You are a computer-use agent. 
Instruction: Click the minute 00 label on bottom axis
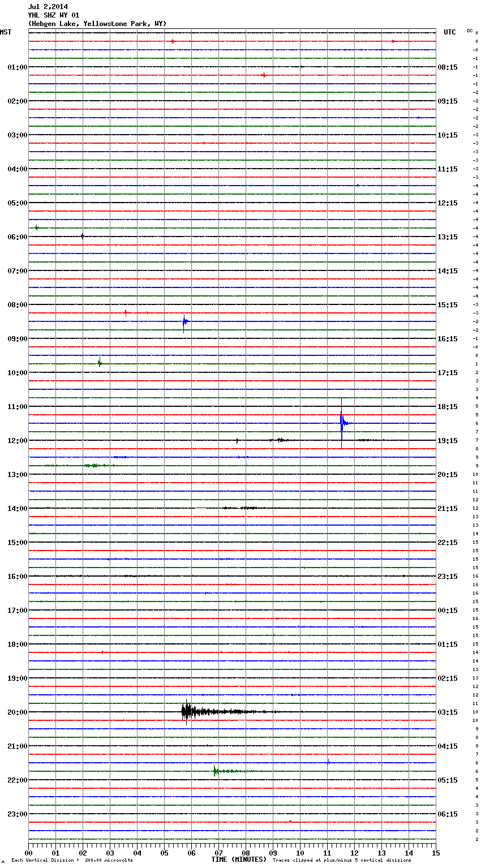28,853
